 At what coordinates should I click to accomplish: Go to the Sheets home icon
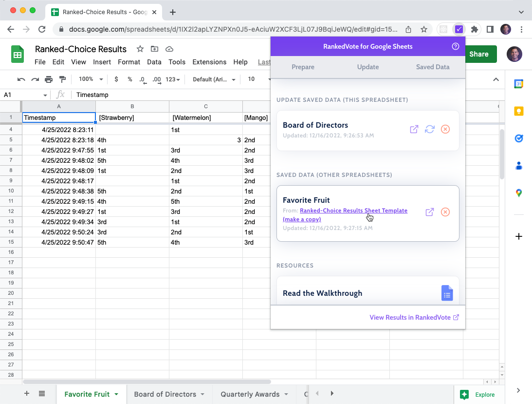18,55
